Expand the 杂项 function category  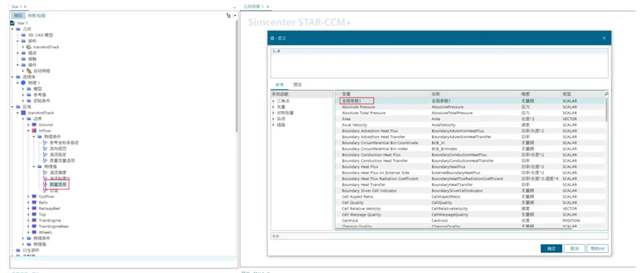(x=274, y=119)
